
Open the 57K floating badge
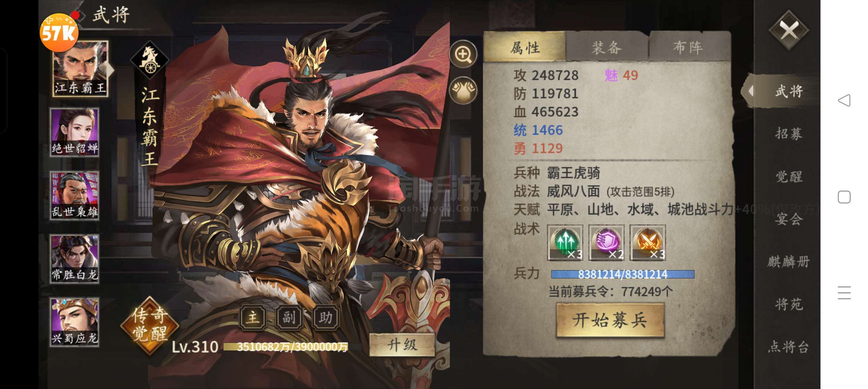click(x=59, y=33)
